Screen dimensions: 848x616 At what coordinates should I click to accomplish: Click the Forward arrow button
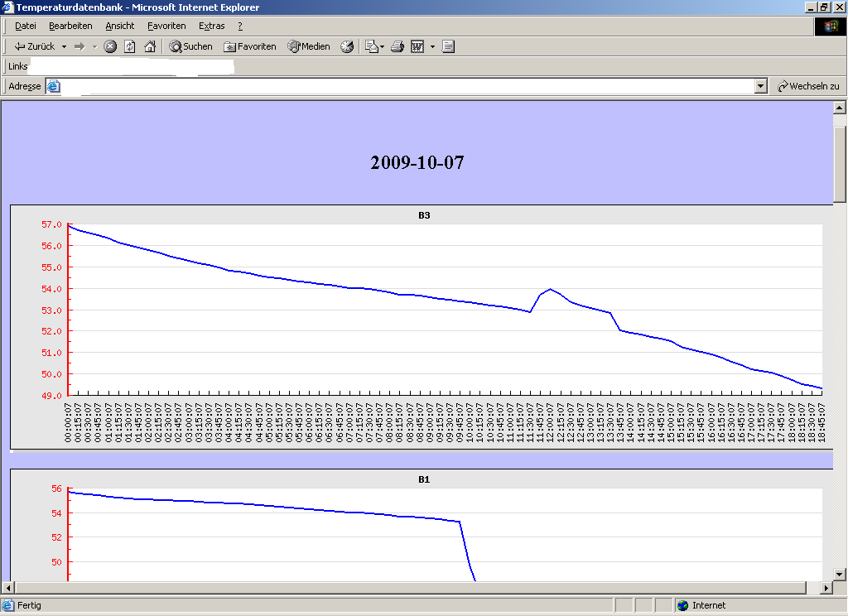point(79,46)
